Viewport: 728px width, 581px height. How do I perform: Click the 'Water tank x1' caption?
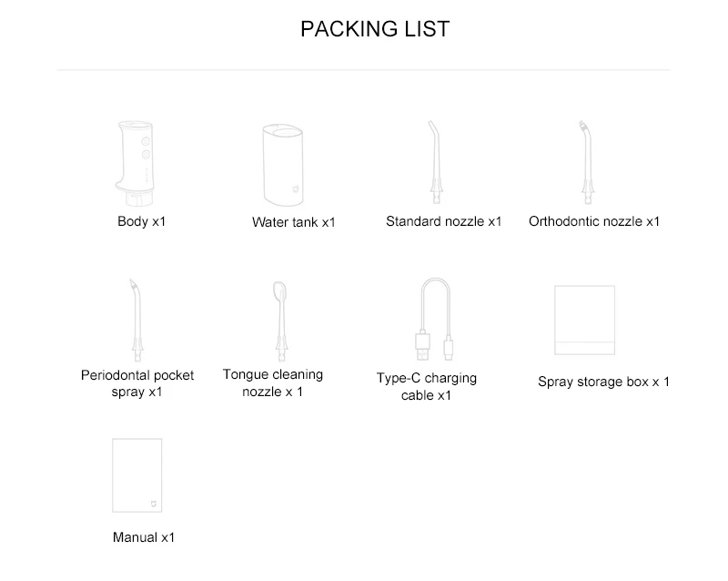(x=293, y=222)
